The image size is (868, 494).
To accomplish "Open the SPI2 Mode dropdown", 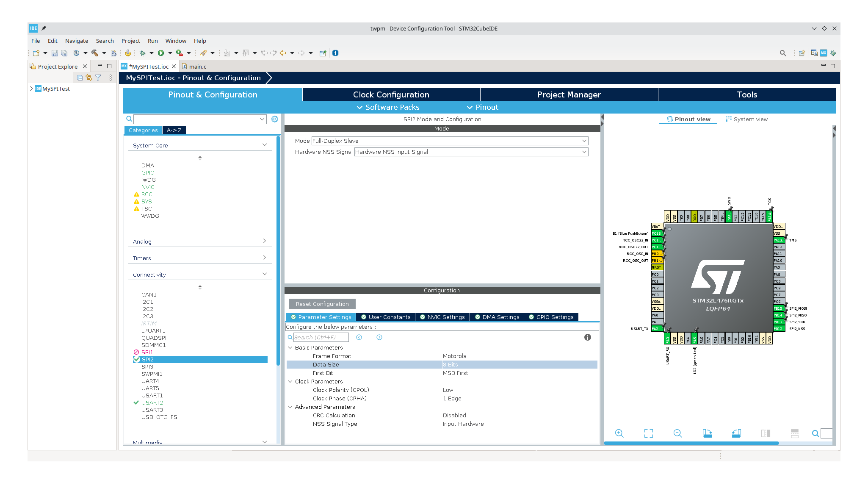I will click(x=450, y=141).
